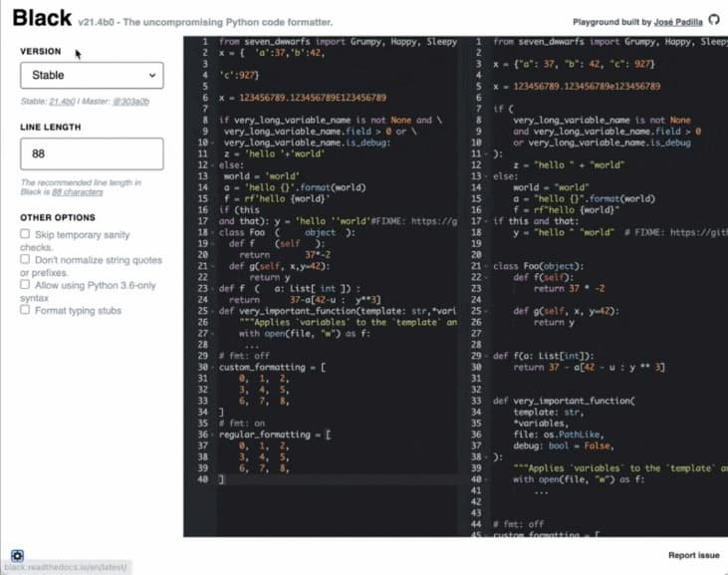Click output line 33 def very_important_function(
The height and width of the screenshot is (575, 728).
click(x=564, y=401)
